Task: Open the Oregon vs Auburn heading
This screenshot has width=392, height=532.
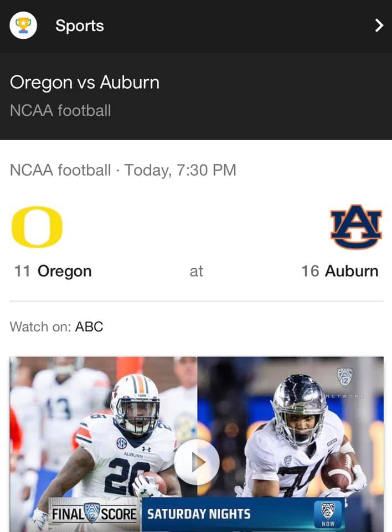Action: [85, 83]
